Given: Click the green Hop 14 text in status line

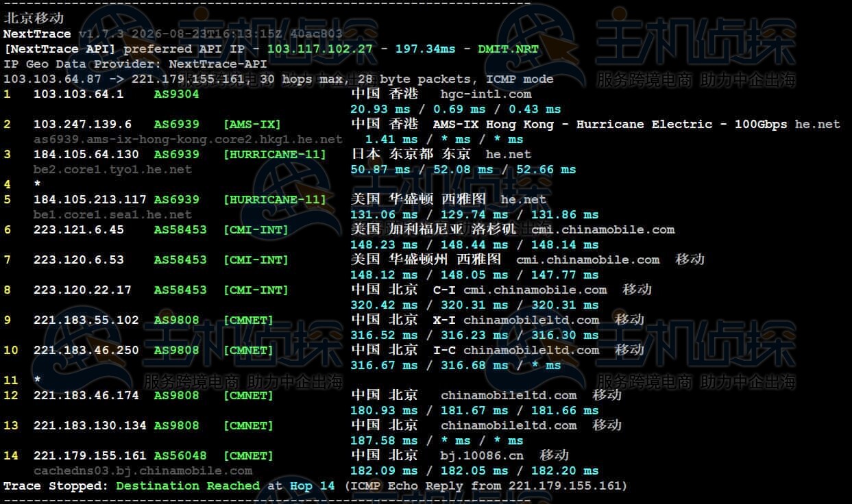Looking at the screenshot, I should point(313,486).
